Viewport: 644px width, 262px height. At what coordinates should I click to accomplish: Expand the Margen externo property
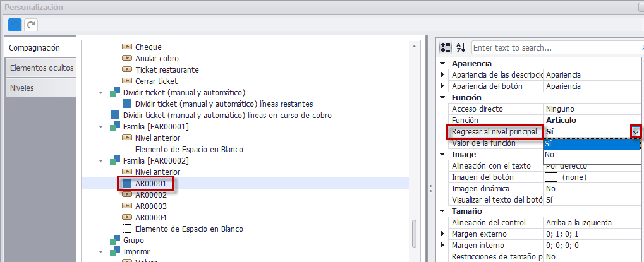coord(442,234)
